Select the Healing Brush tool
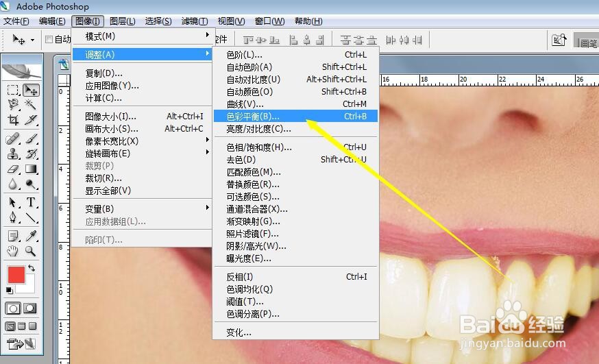The width and height of the screenshot is (599, 364). tap(13, 138)
